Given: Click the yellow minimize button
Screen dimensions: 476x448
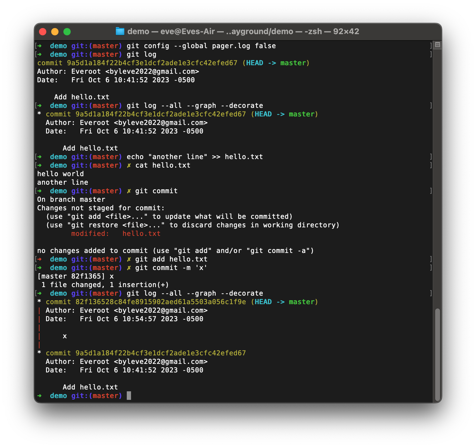Looking at the screenshot, I should click(x=55, y=31).
